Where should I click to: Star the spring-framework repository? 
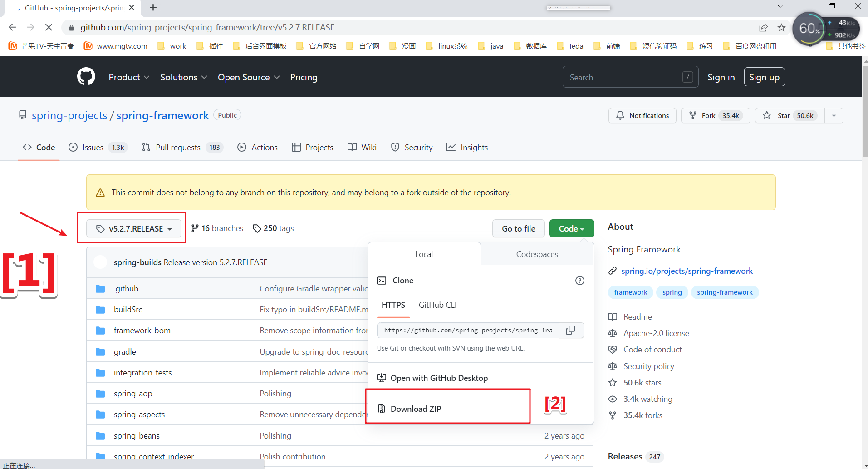[790, 115]
